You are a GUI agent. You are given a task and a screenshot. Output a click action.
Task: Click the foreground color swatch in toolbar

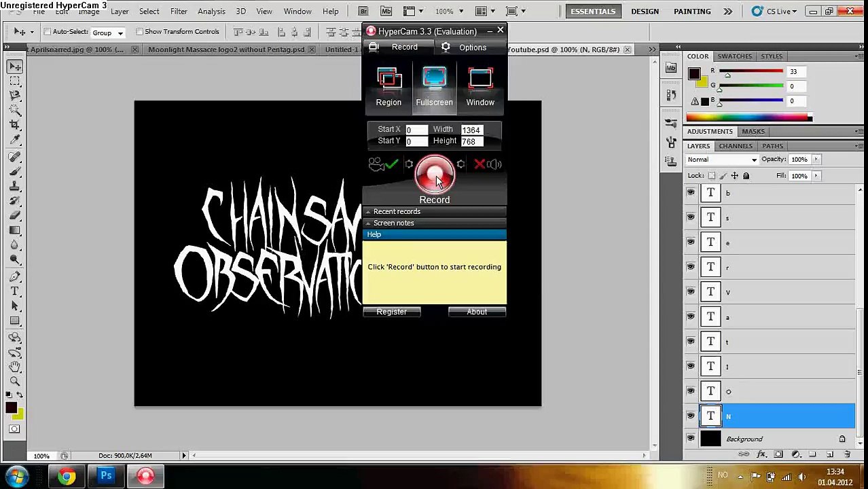coord(11,407)
